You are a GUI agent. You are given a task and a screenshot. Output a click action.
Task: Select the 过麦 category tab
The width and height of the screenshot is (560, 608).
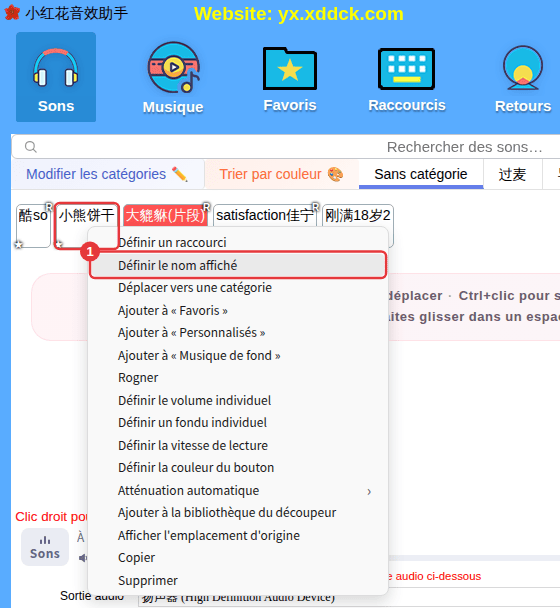(512, 174)
